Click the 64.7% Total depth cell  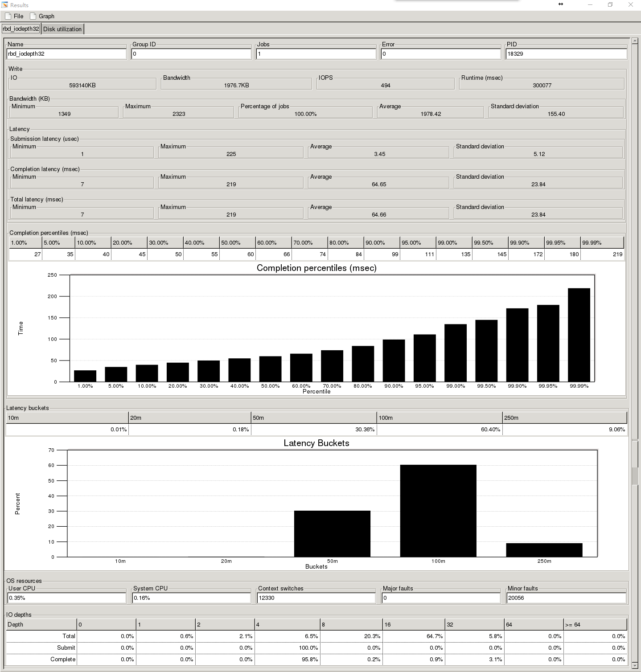tap(435, 636)
